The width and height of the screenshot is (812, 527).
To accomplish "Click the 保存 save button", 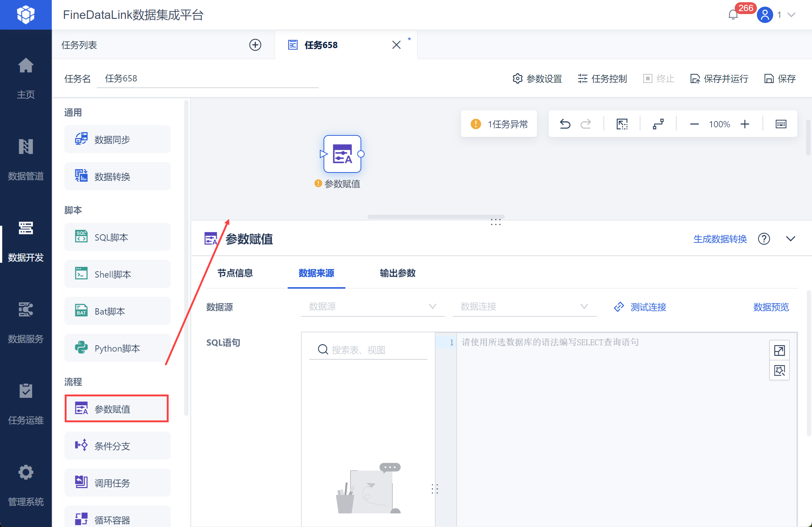I will tap(780, 78).
